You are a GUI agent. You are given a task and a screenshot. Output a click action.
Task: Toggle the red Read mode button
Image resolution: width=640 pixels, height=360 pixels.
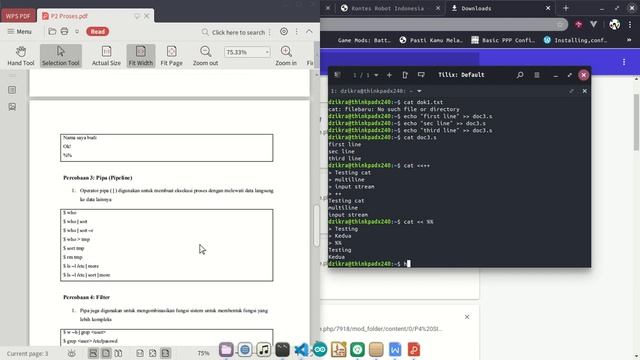98,31
